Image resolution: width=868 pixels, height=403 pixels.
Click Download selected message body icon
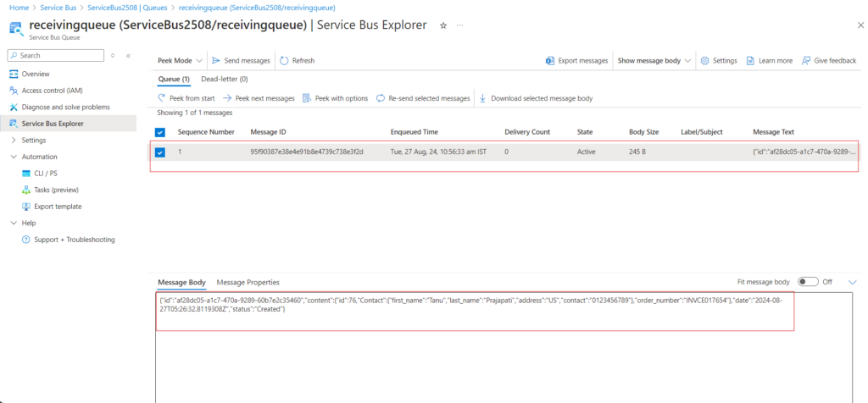coord(482,98)
